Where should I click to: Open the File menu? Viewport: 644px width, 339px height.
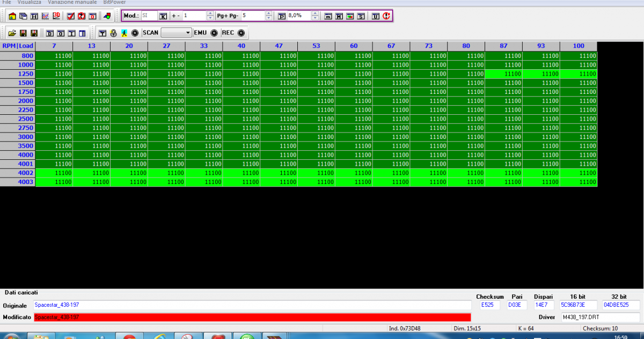7,2
